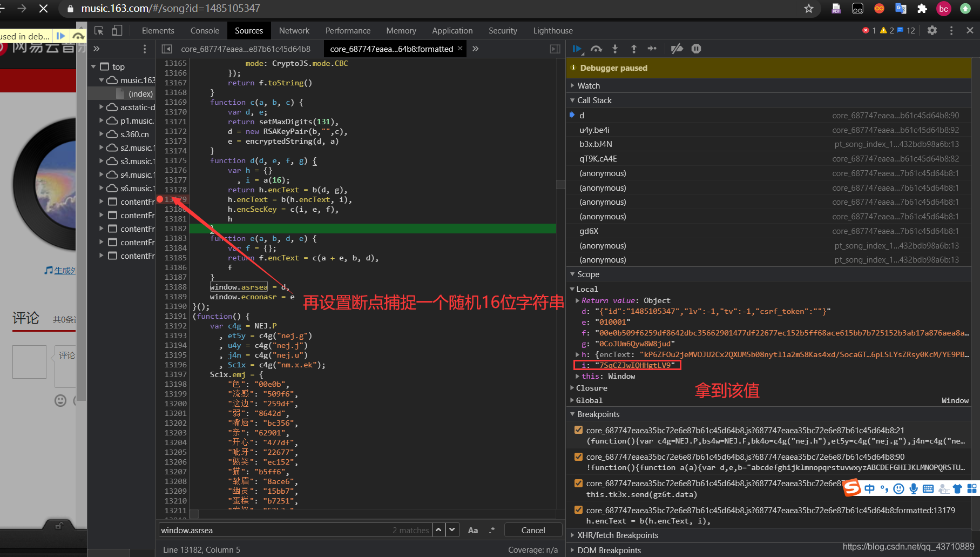The width and height of the screenshot is (980, 557).
Task: Open the DevTools more options menu
Action: point(951,31)
